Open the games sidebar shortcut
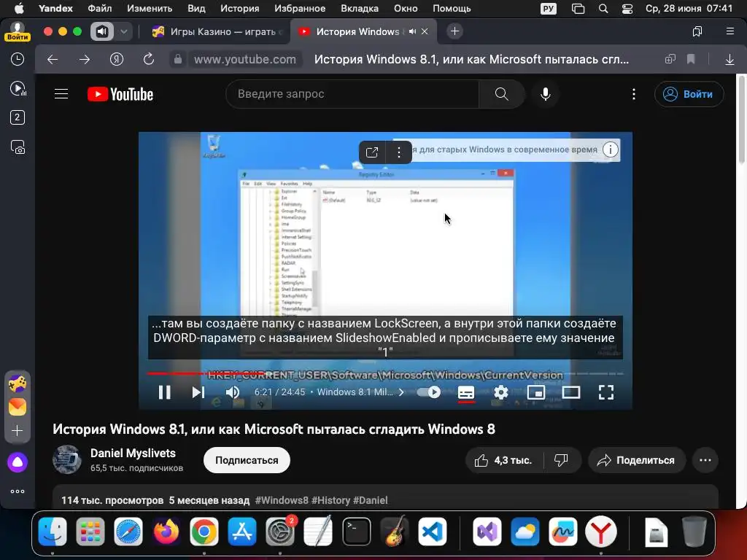747x560 pixels. click(18, 384)
